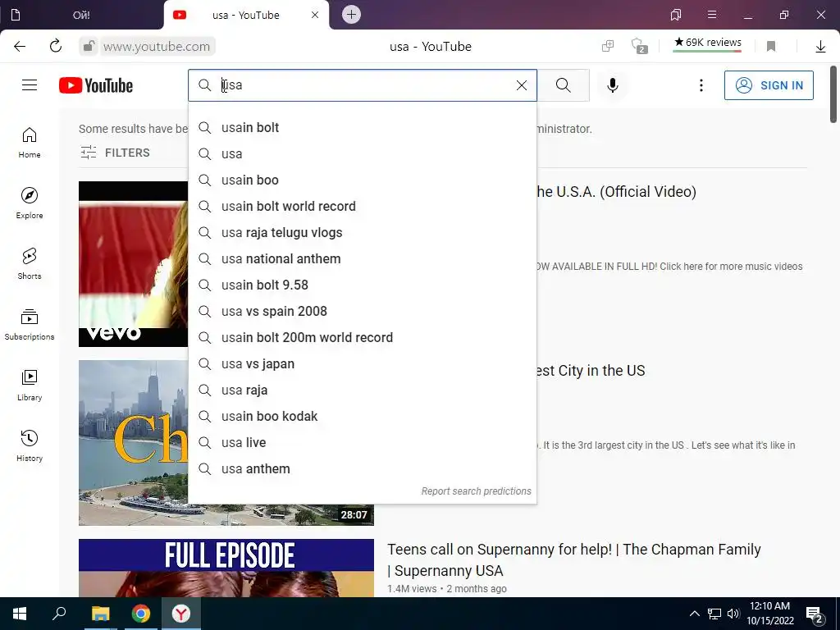Open Home in the sidebar

[30, 143]
